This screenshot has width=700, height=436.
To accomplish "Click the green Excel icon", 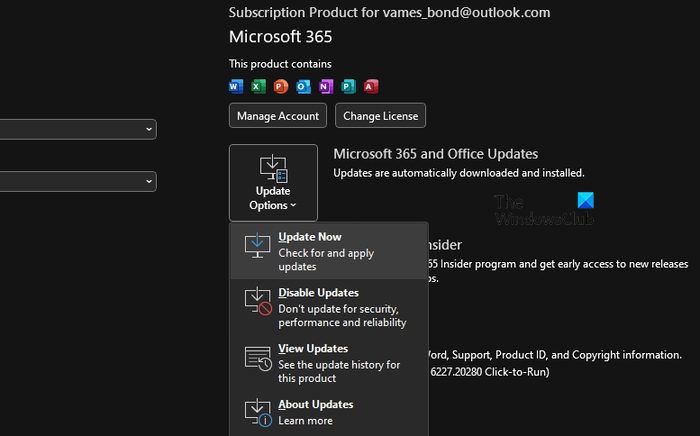I will pyautogui.click(x=258, y=86).
